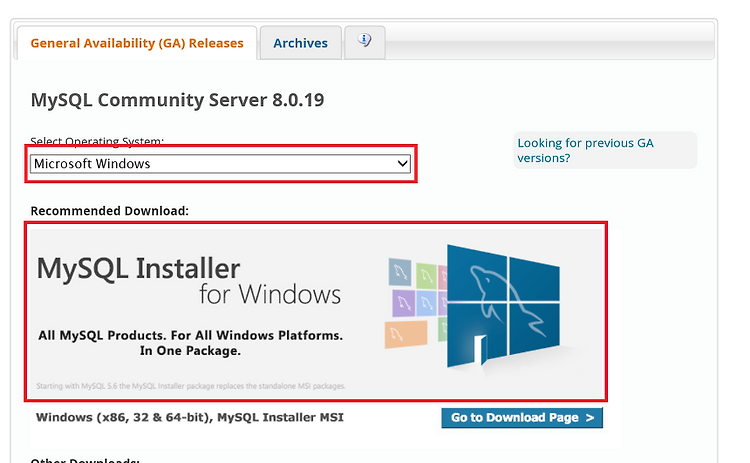This screenshot has height=463, width=750.
Task: Click the 'MySQL Community Server 8.0.19' heading
Action: click(177, 100)
